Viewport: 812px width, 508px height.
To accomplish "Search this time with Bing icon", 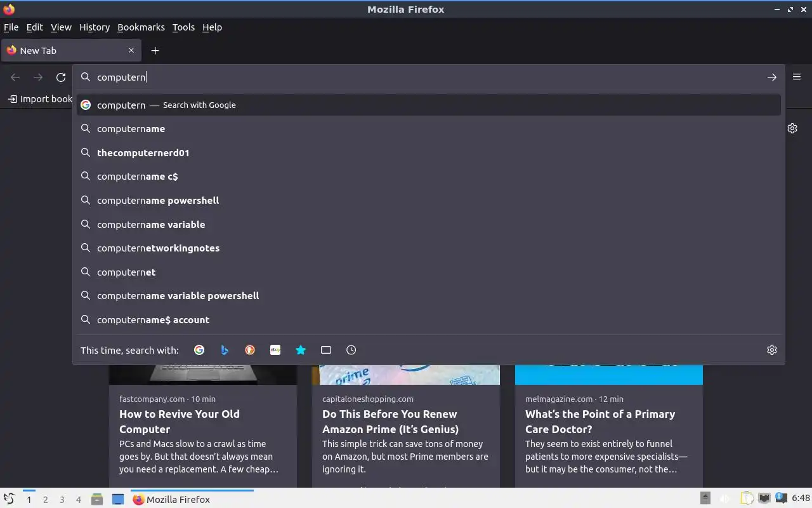I will pyautogui.click(x=225, y=350).
